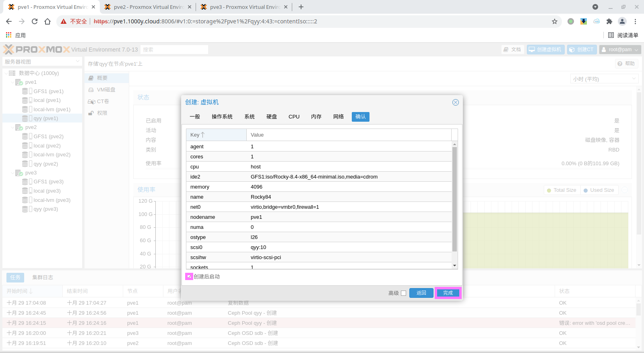644x353 pixels.
Task: Open the CPU tab in wizard
Action: [294, 117]
